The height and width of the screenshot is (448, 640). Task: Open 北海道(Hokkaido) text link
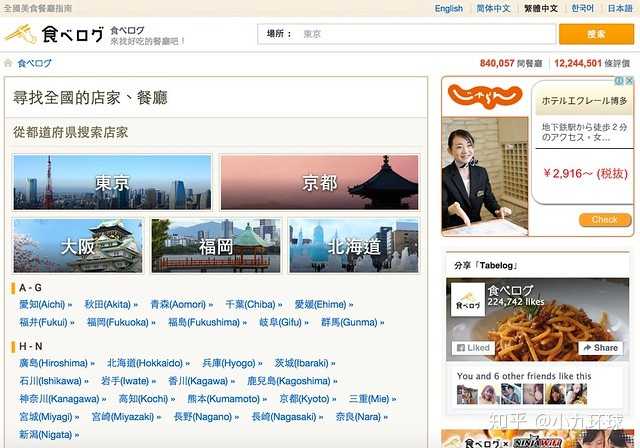[148, 363]
